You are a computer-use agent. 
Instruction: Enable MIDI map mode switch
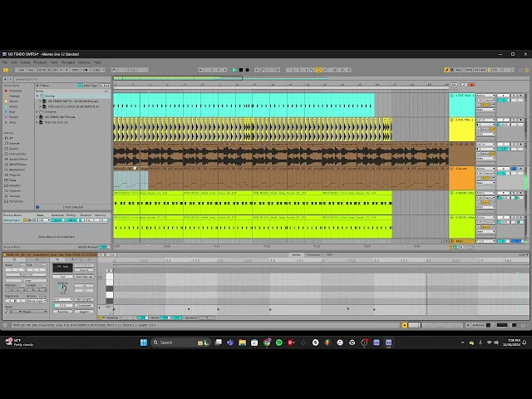click(469, 70)
